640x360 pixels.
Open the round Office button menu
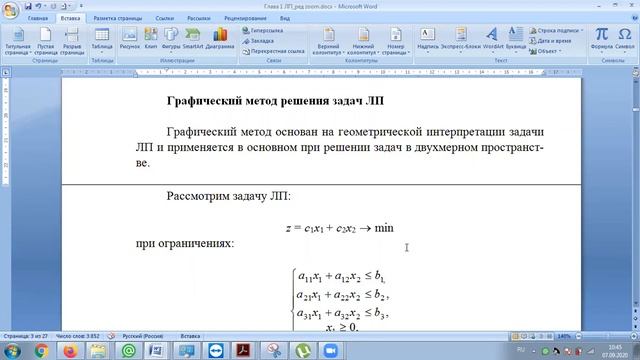coord(11,10)
